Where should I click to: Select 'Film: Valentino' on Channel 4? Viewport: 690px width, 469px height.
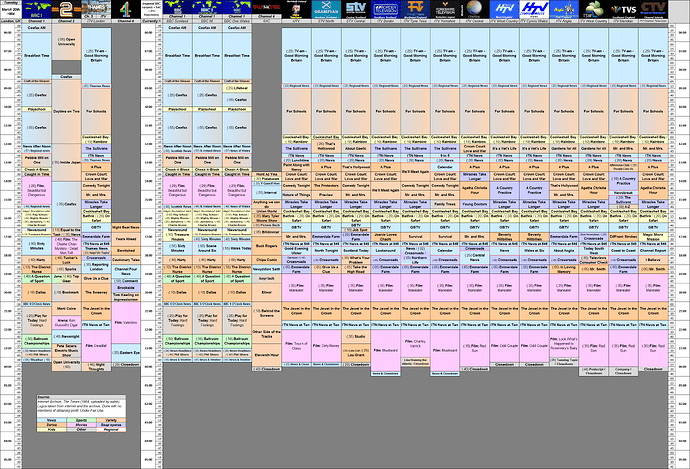(x=126, y=322)
